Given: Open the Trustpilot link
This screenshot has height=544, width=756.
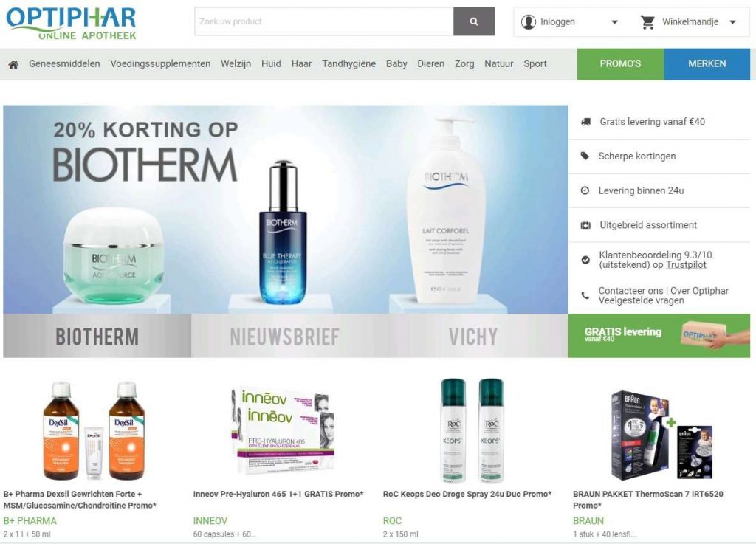Looking at the screenshot, I should click(x=686, y=265).
